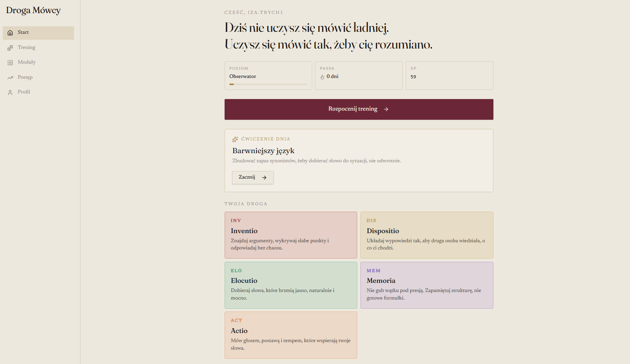Click the Moduły grid icon
Screen dimensions: 630x364
click(10, 62)
